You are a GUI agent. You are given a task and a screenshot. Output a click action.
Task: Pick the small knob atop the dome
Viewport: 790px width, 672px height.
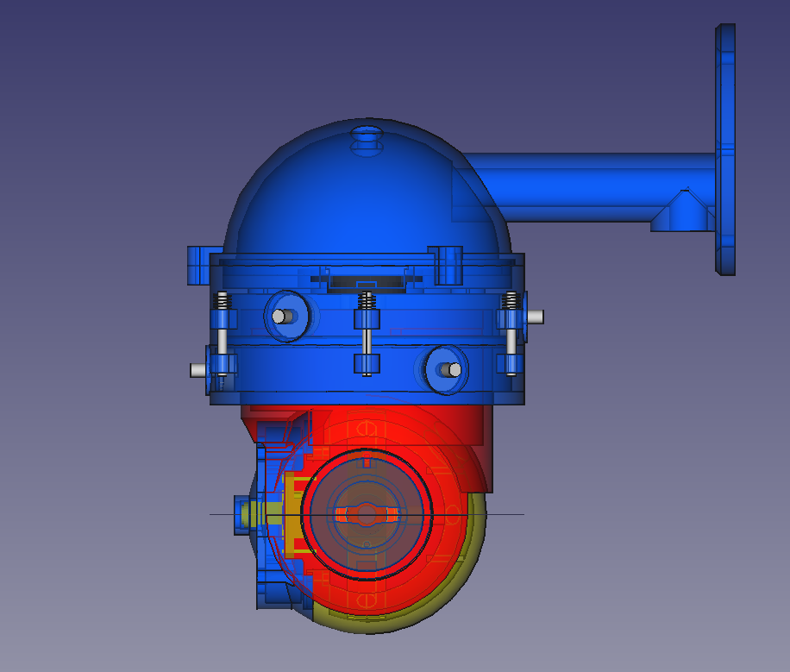pyautogui.click(x=367, y=140)
